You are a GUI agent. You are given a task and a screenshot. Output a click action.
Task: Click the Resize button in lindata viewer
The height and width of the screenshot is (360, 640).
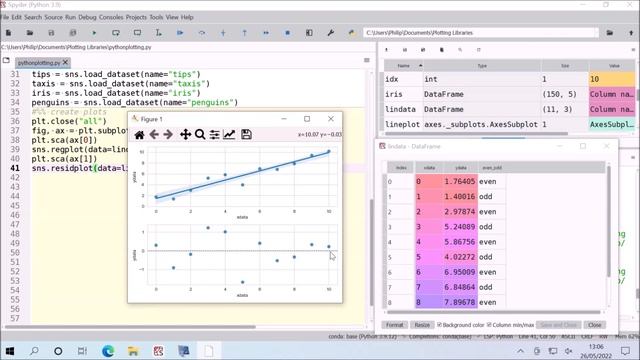[x=422, y=325]
